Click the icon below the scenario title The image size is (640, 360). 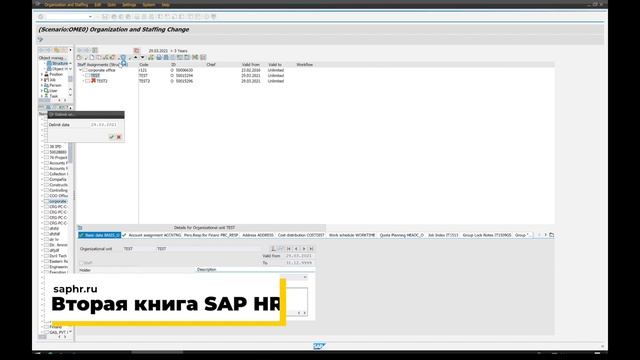(x=40, y=40)
